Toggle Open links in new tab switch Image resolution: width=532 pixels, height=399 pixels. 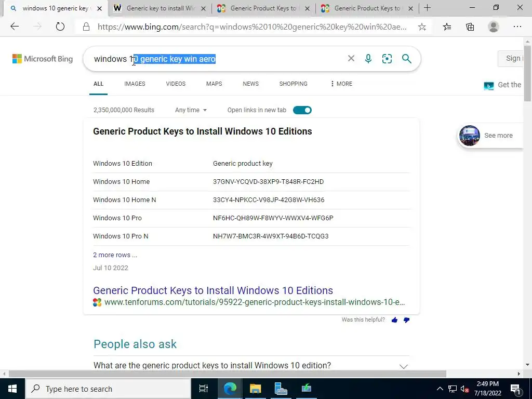click(302, 110)
